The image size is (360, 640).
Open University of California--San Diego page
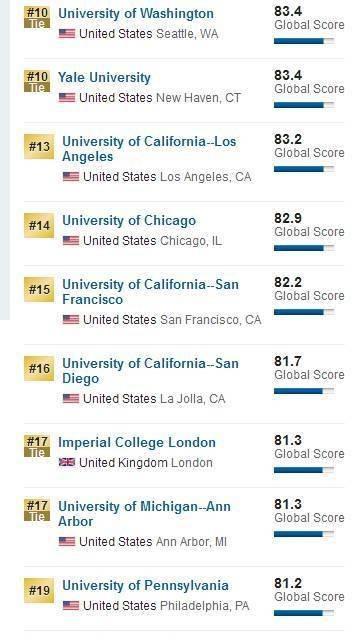click(150, 371)
